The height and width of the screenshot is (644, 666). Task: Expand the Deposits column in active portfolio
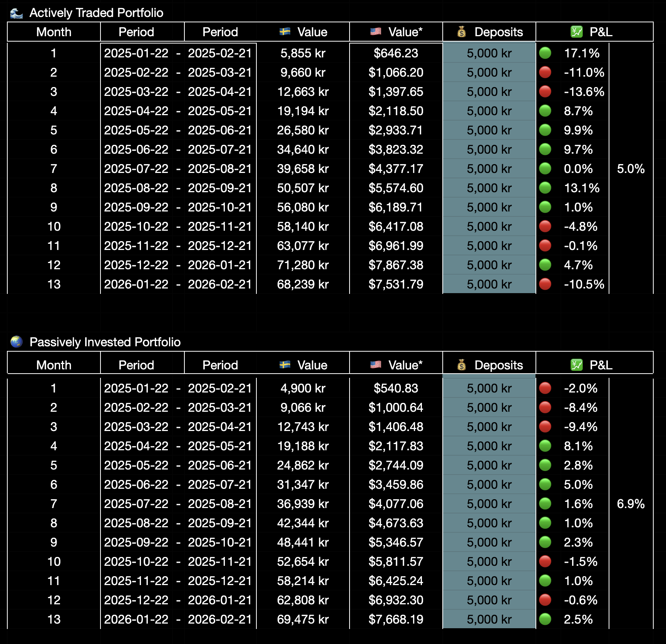[x=489, y=32]
